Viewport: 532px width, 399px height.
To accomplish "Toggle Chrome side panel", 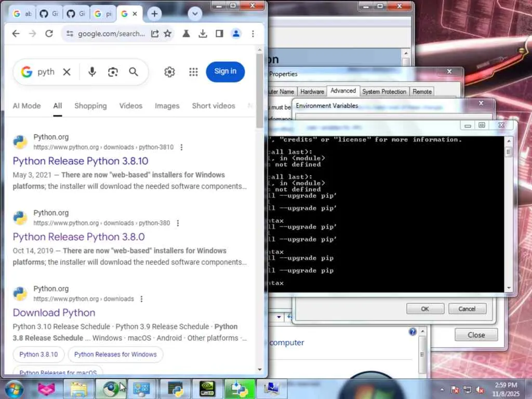I will (219, 34).
